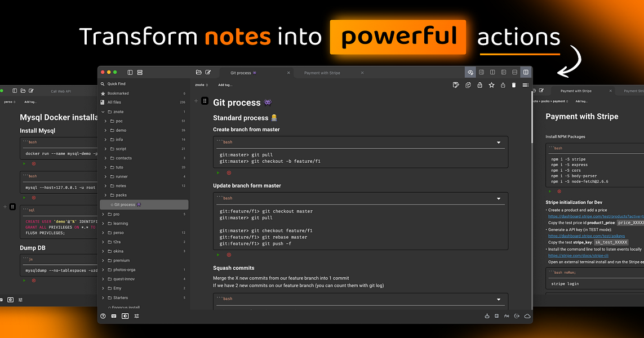Delete the note using the trash icon
644x338 pixels.
[x=513, y=84]
